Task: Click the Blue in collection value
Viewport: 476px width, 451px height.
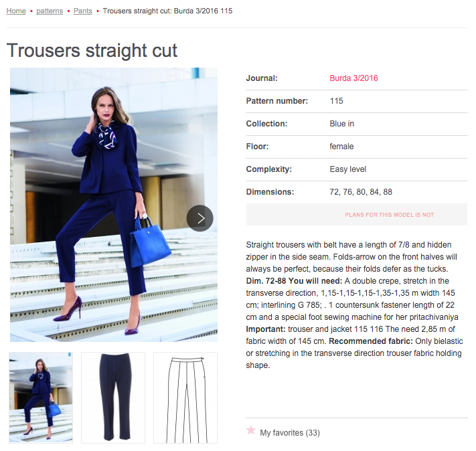Action: tap(342, 124)
